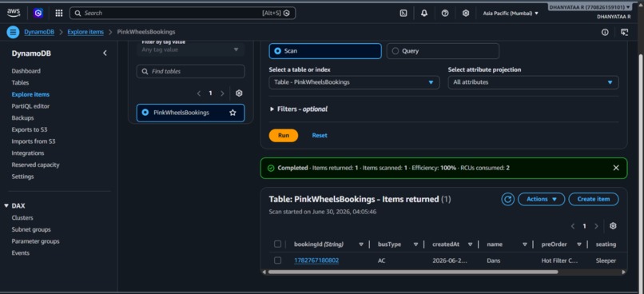The width and height of the screenshot is (644, 294).
Task: Go to previous page of table list
Action: coord(199,93)
